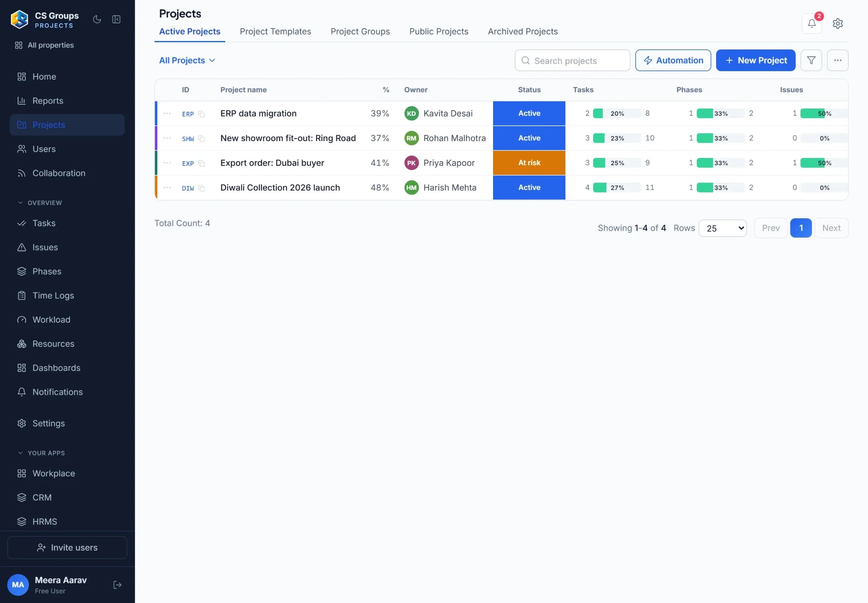Copy ID icon next to ERP
Screen dimensions: 868x603
(201, 114)
